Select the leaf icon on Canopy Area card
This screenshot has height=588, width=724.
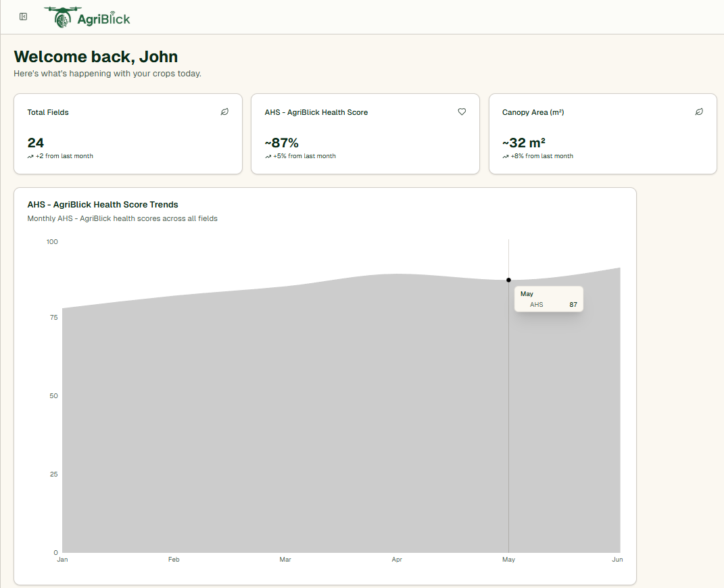(x=699, y=112)
